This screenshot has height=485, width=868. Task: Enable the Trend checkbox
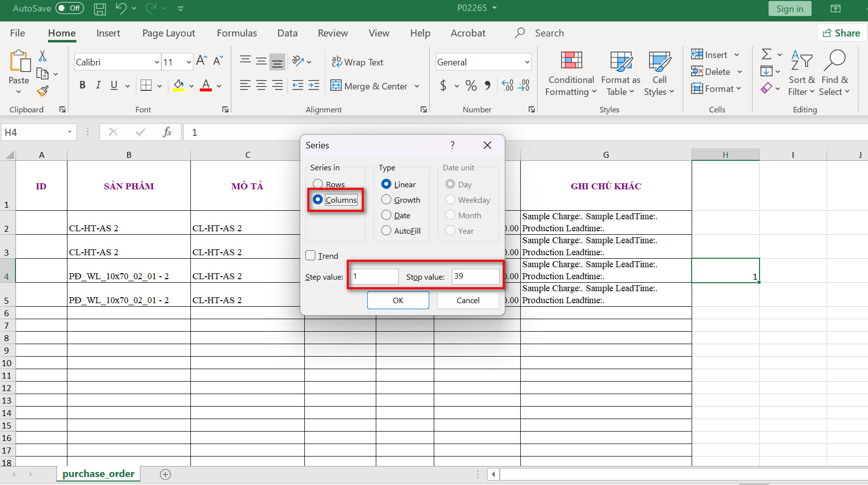[311, 256]
